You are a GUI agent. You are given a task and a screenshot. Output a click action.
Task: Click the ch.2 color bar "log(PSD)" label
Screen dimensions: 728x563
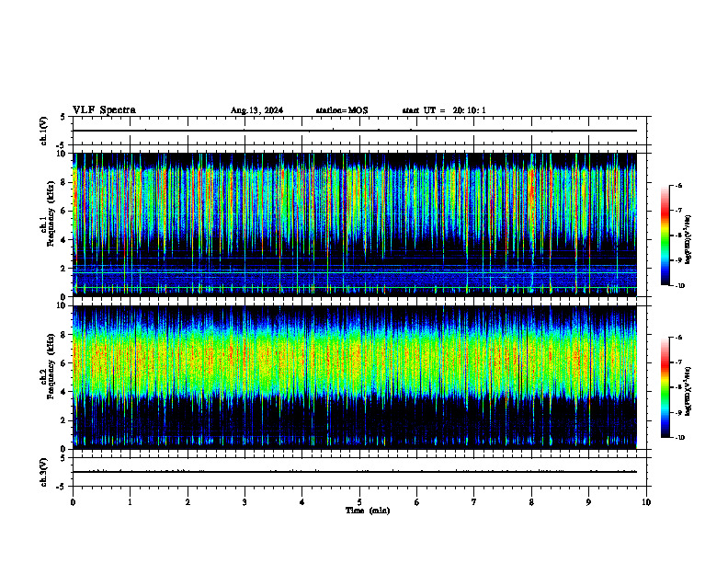pos(688,391)
